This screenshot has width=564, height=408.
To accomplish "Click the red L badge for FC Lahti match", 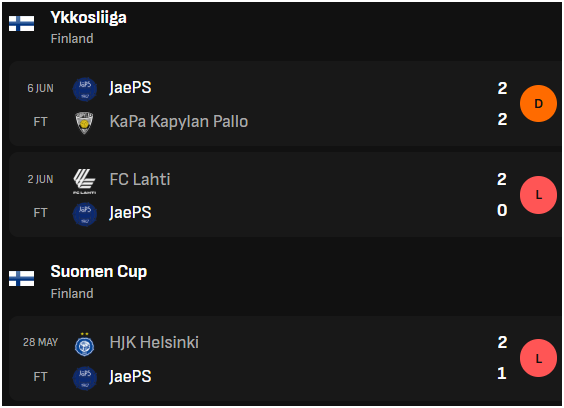I will click(538, 195).
